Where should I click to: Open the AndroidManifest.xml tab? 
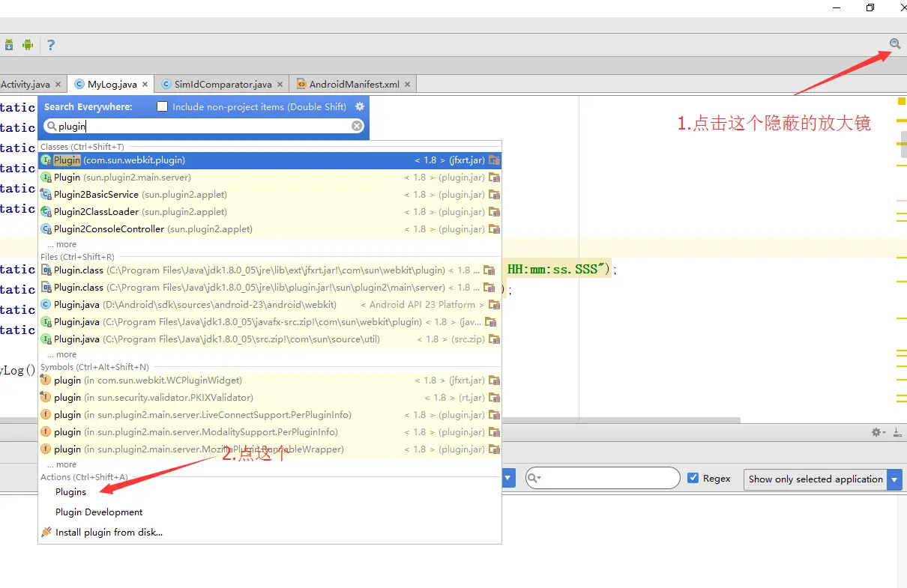(x=354, y=85)
